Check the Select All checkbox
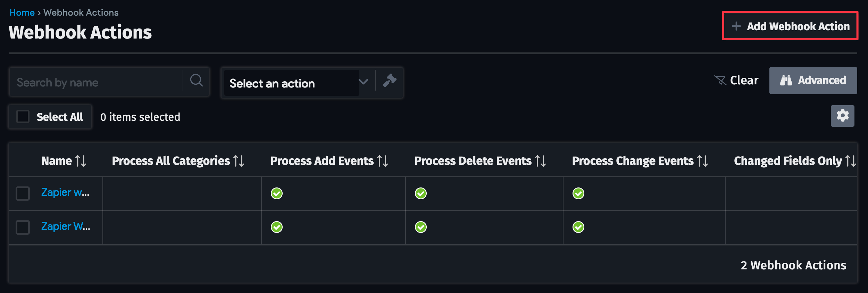The width and height of the screenshot is (868, 293). click(23, 117)
